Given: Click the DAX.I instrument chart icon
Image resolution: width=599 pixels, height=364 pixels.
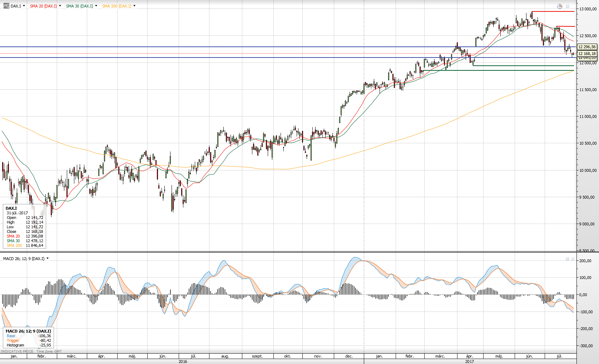Looking at the screenshot, I should pyautogui.click(x=6, y=6).
